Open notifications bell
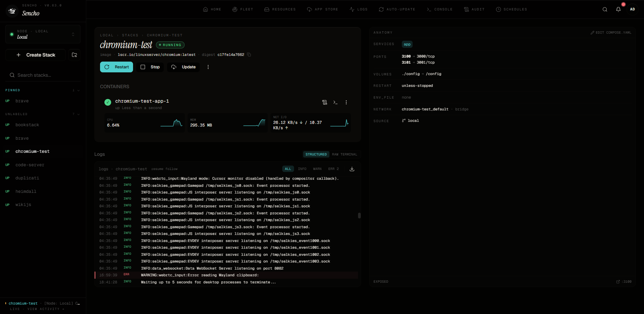Viewport: 644px width, 314px height. [618, 9]
